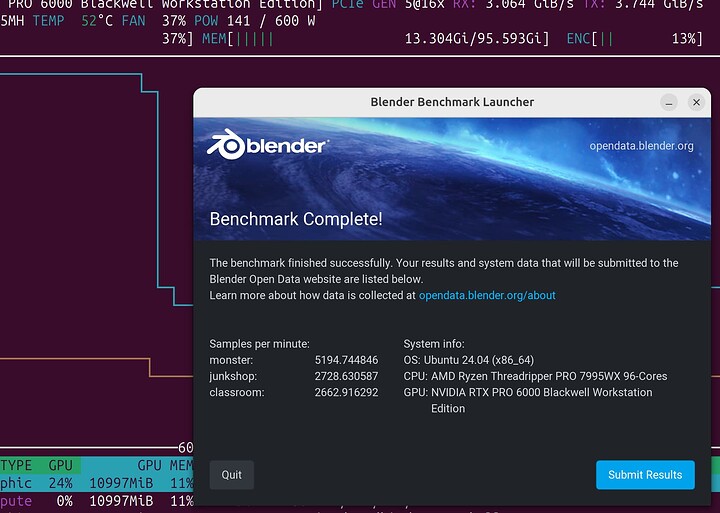Click the 0% GPU usage process row
720x513 pixels.
(x=96, y=501)
